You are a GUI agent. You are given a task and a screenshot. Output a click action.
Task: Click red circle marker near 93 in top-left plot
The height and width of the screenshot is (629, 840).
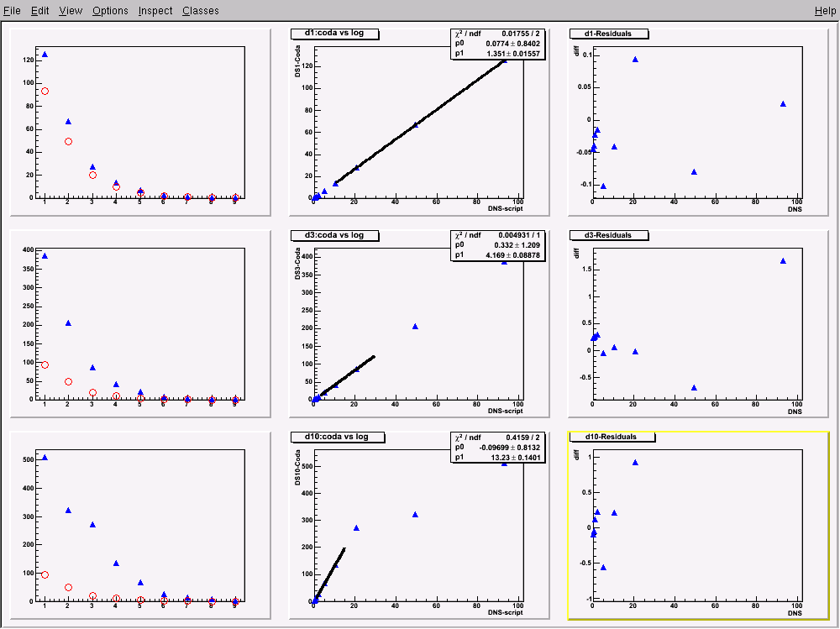[x=45, y=91]
